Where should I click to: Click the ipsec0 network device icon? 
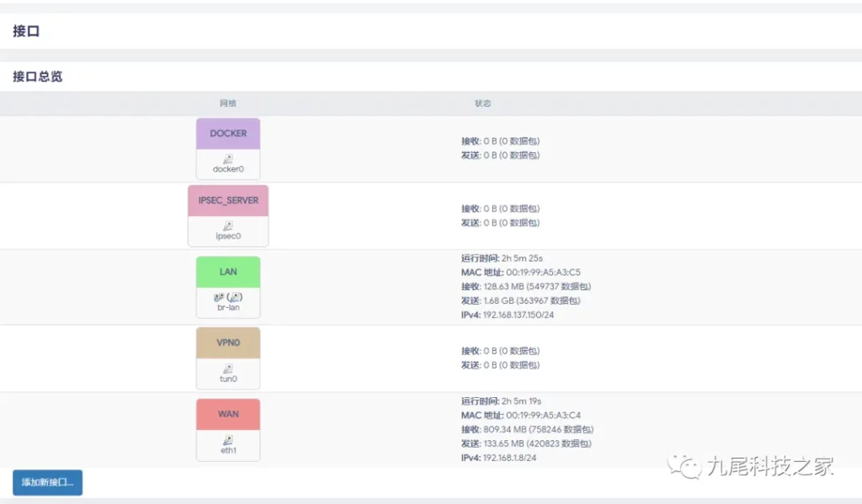228,225
